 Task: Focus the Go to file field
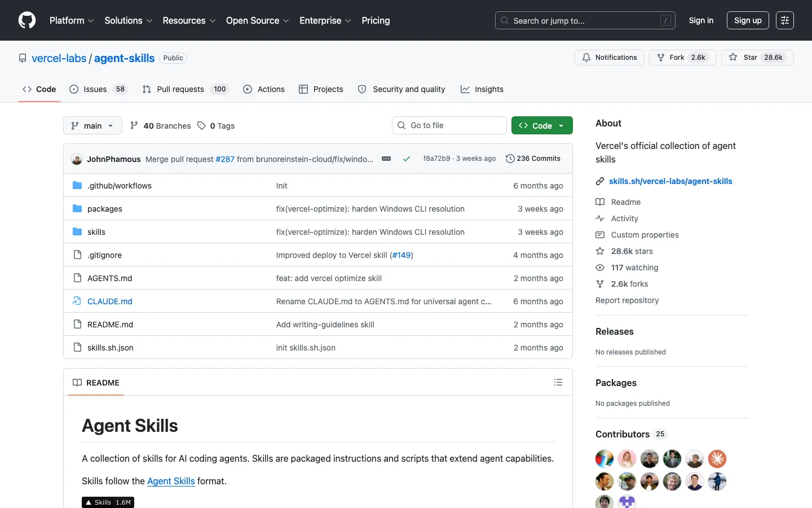tap(449, 125)
